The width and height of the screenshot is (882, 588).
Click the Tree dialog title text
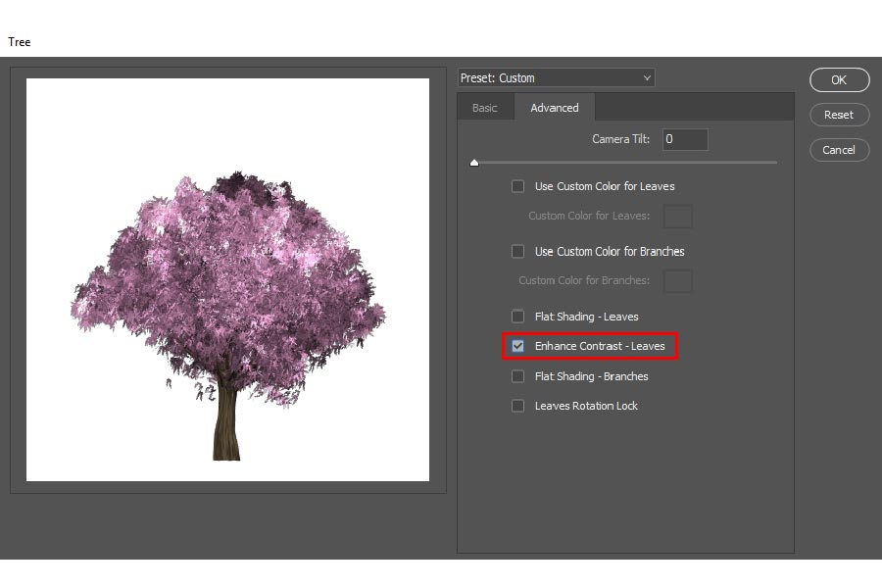[20, 42]
